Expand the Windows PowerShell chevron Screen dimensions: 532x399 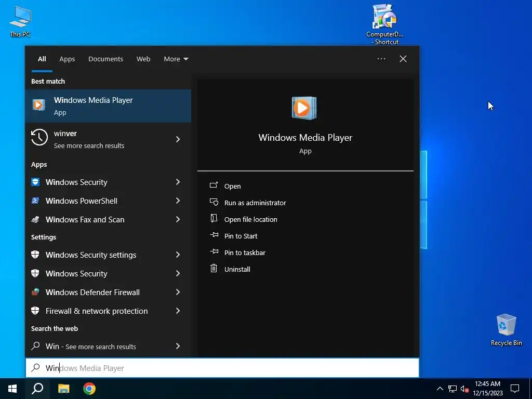point(178,201)
